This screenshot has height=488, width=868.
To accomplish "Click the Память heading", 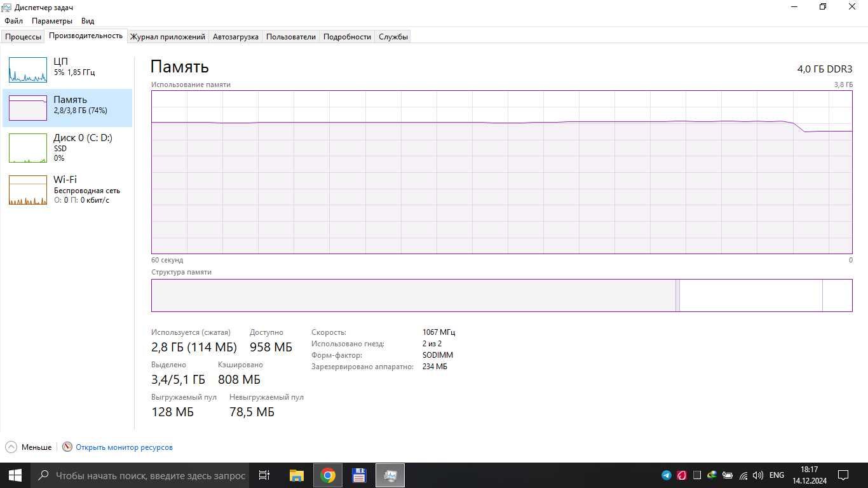I will coord(180,67).
